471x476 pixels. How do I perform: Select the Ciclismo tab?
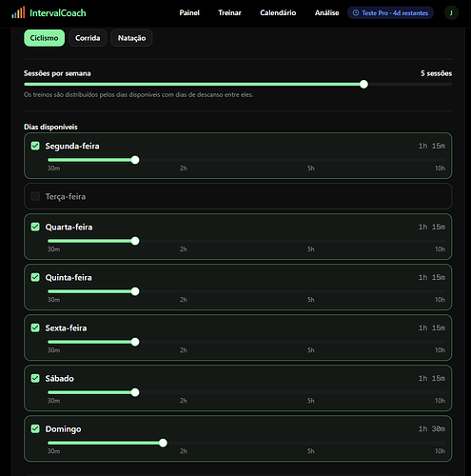pyautogui.click(x=44, y=38)
